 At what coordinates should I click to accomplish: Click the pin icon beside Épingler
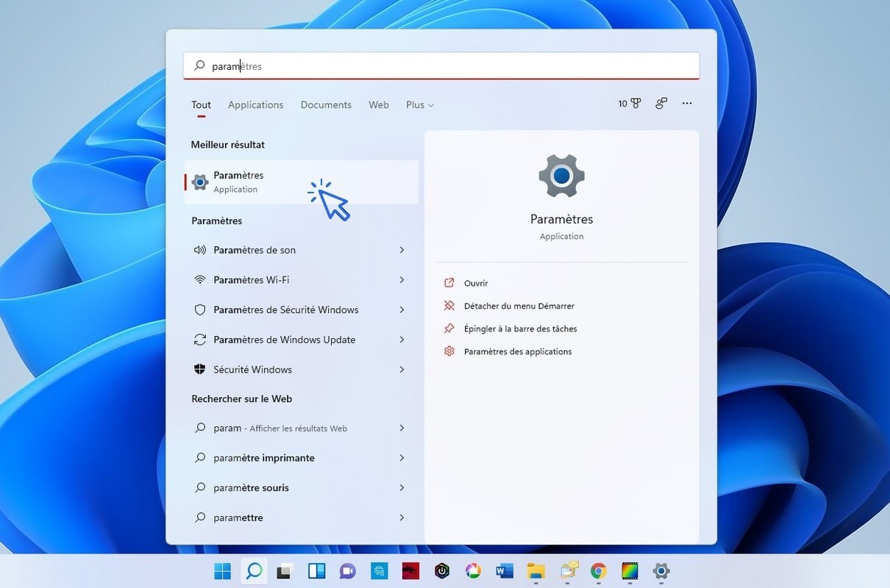[449, 329]
